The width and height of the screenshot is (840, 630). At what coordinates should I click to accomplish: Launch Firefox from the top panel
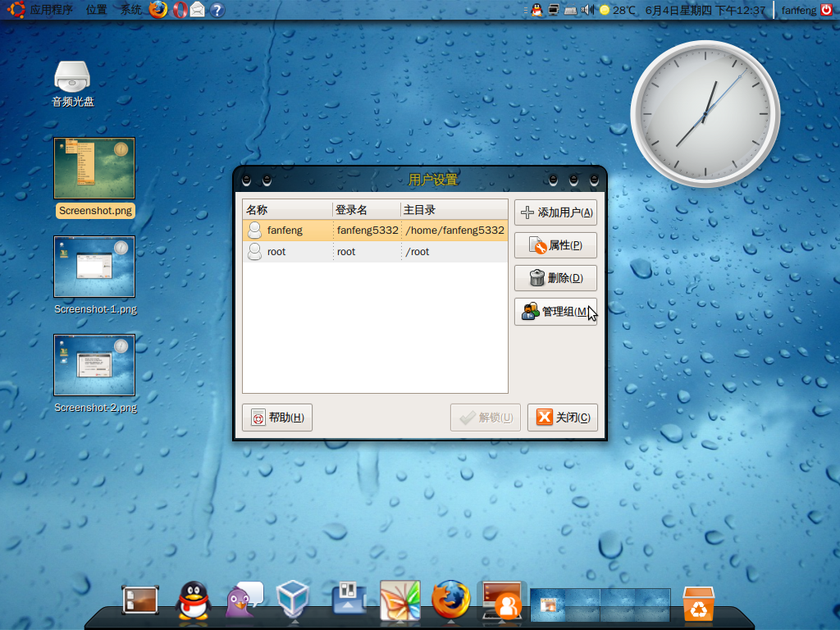(x=158, y=10)
